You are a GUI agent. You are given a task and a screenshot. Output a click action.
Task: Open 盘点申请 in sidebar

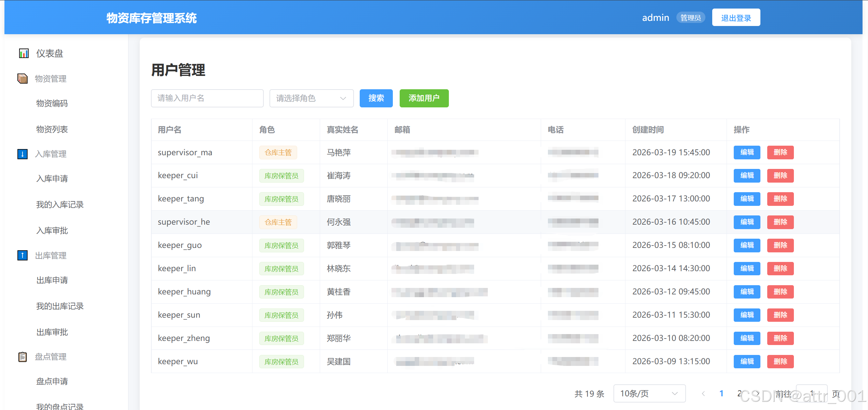click(x=52, y=381)
